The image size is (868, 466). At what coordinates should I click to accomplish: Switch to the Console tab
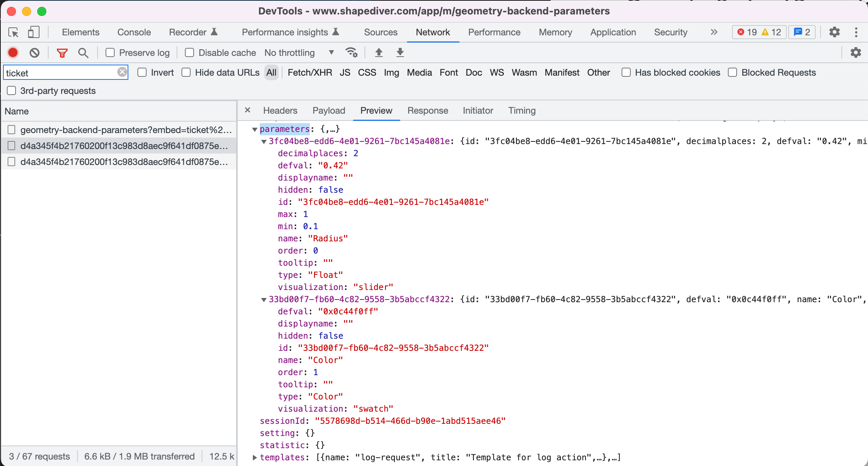click(134, 32)
